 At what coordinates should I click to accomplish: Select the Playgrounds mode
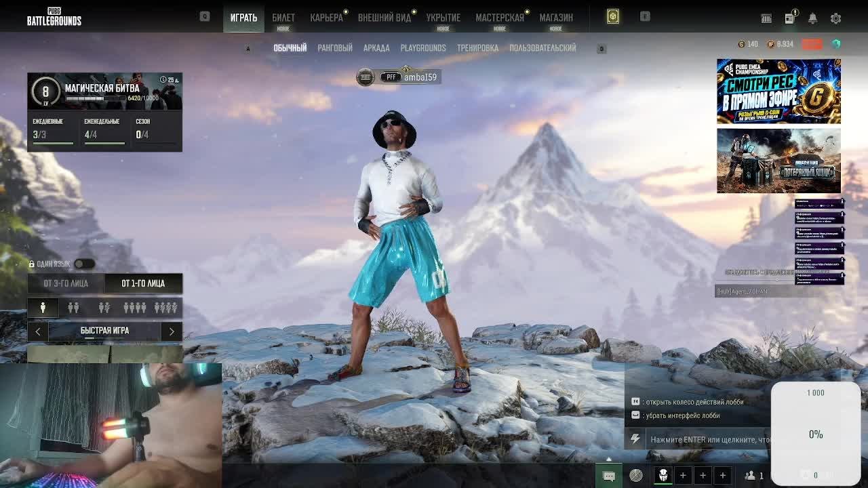[423, 48]
